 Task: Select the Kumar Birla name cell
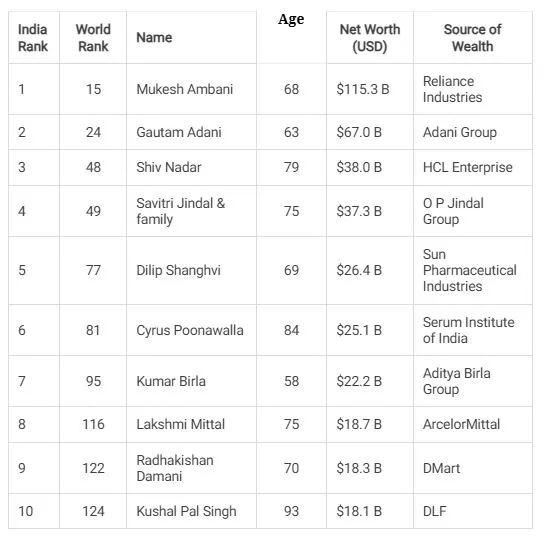(171, 381)
